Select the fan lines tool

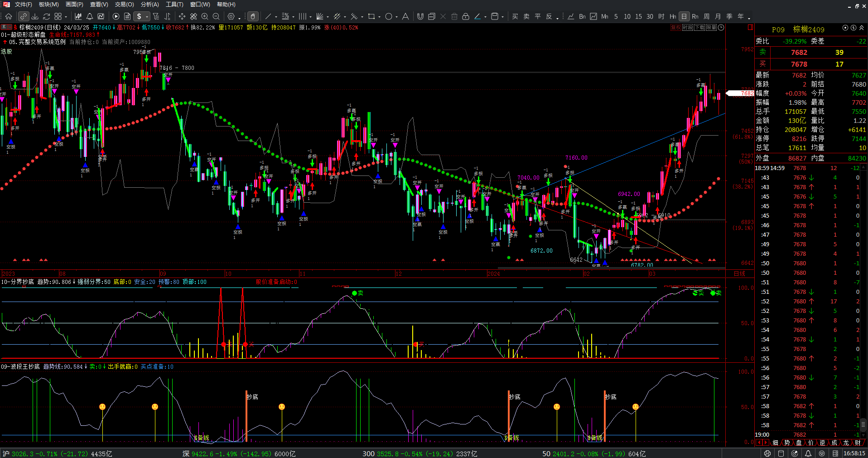tap(320, 16)
